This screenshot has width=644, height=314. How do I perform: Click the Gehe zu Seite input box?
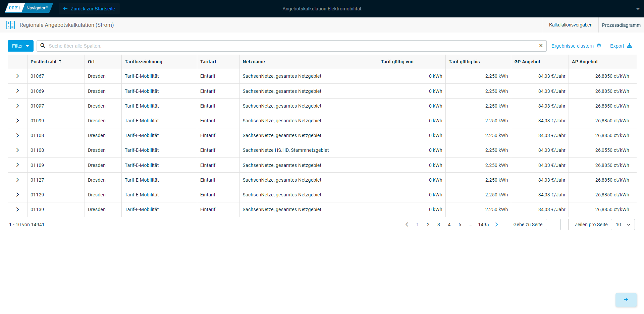click(x=553, y=225)
